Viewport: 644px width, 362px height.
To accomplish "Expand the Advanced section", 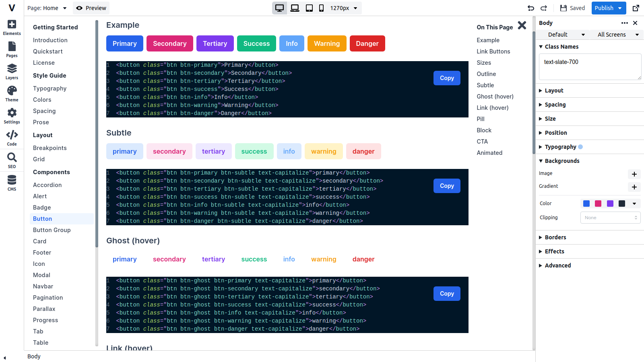I will click(555, 265).
